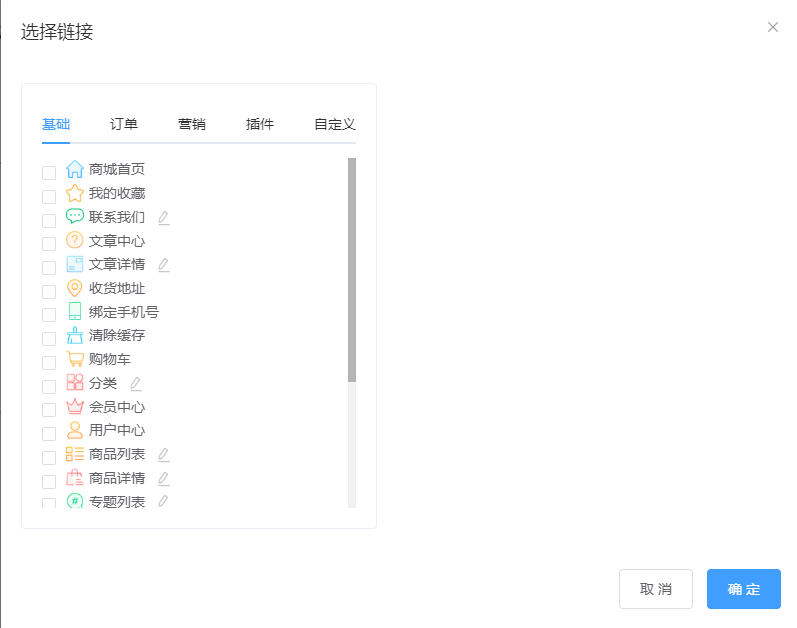Click the 确定 button
The image size is (797, 628).
coord(744,589)
